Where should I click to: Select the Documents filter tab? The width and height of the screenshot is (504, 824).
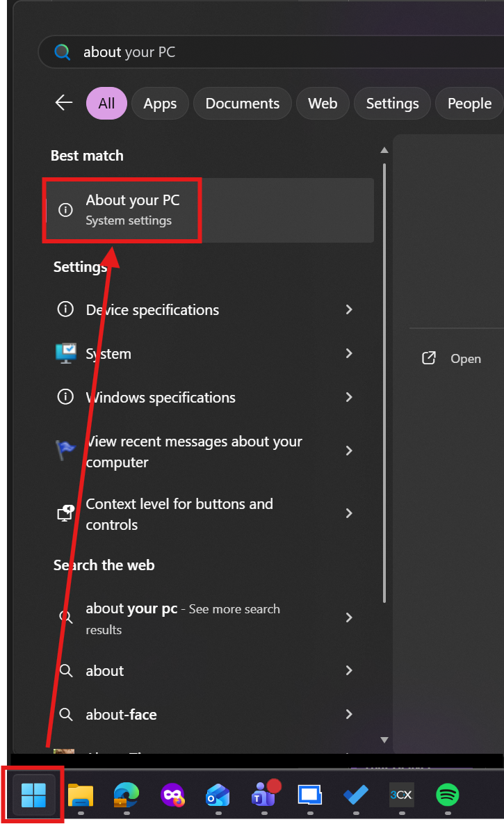pos(243,104)
